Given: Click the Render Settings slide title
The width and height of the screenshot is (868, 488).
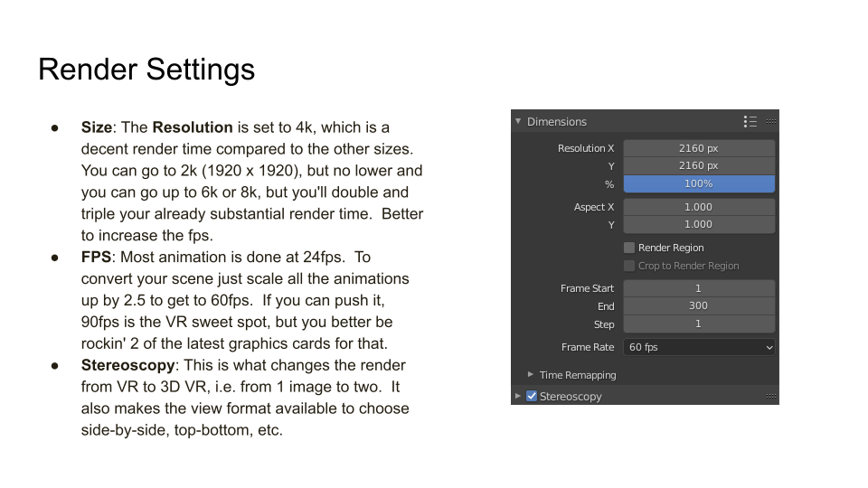Looking at the screenshot, I should (146, 70).
